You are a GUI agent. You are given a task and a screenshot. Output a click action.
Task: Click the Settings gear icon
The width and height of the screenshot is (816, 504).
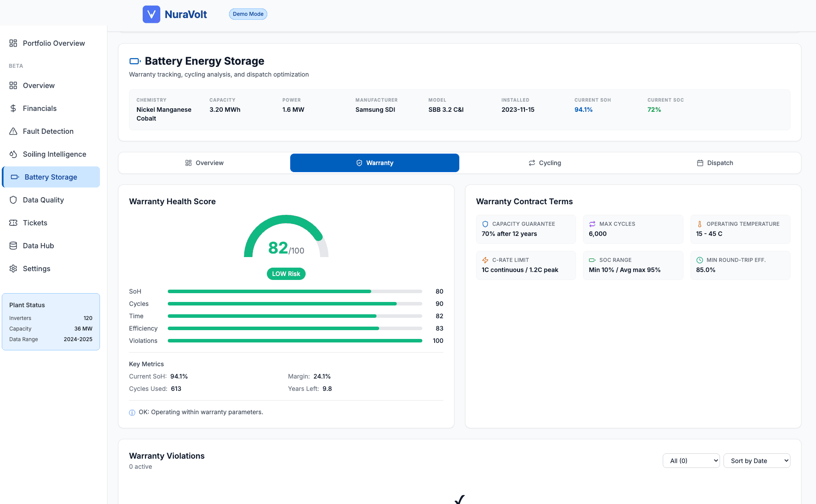13,269
